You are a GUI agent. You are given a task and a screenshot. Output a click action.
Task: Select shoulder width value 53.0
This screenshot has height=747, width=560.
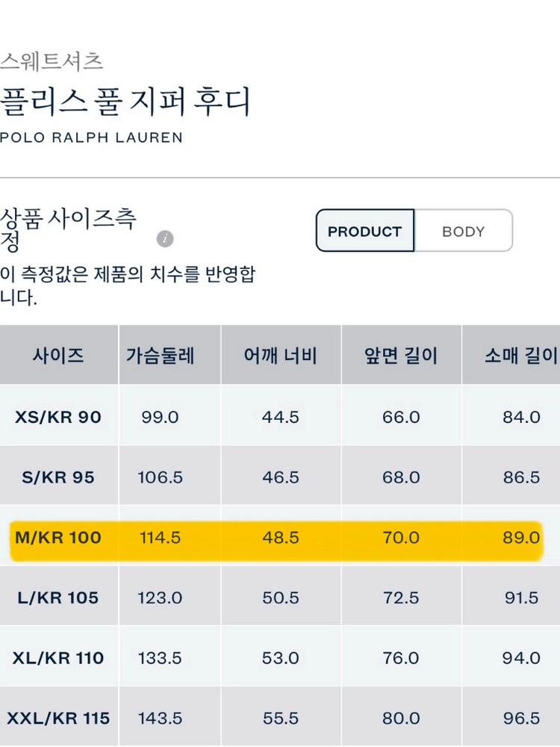point(281,658)
